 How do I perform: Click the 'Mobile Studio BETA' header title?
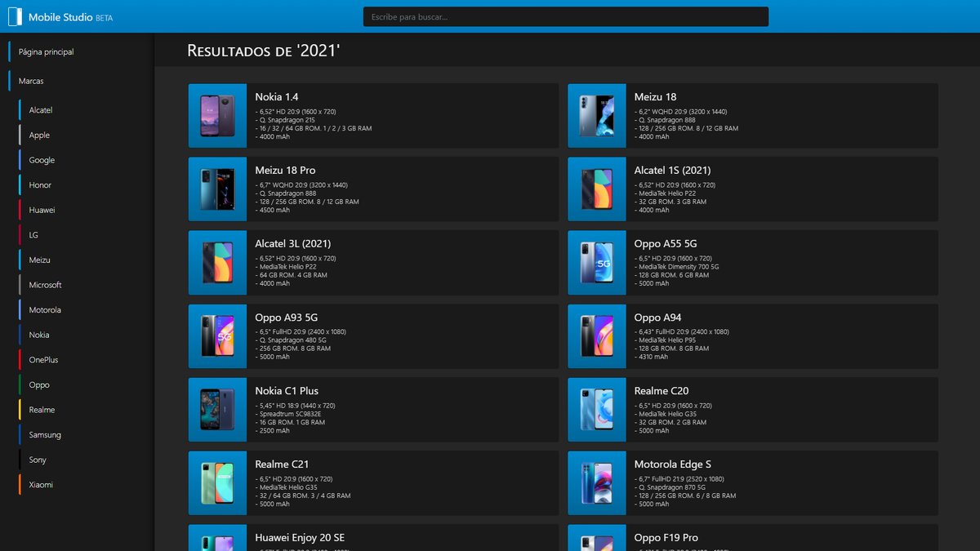click(71, 17)
